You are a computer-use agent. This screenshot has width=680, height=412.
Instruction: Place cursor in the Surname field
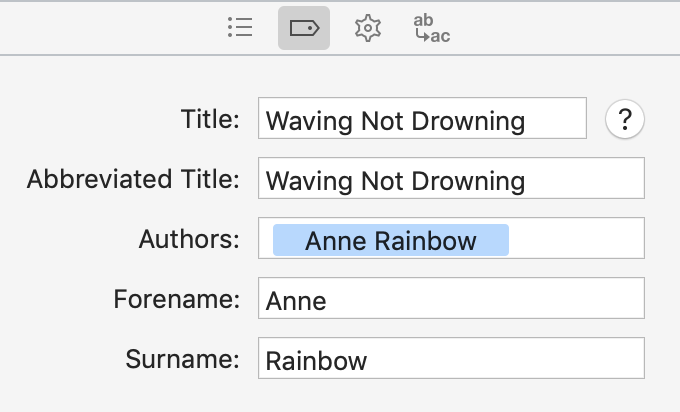(451, 358)
